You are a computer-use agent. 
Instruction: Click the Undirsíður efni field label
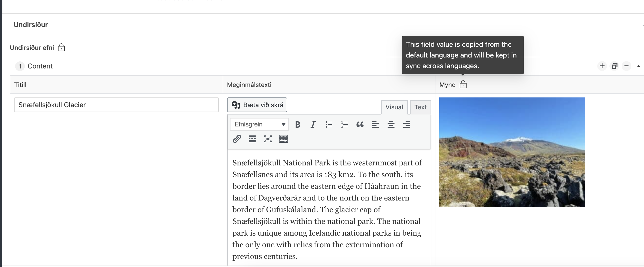point(32,48)
